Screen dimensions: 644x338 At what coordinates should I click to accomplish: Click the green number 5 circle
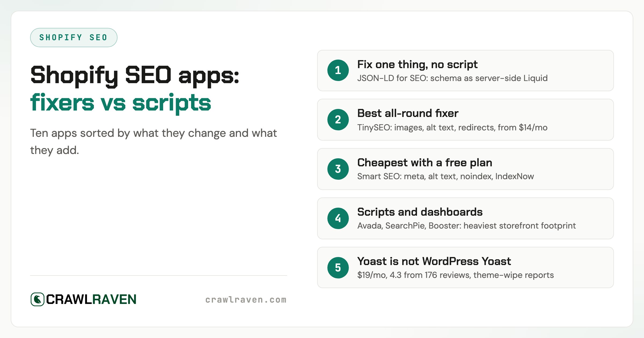tap(338, 268)
